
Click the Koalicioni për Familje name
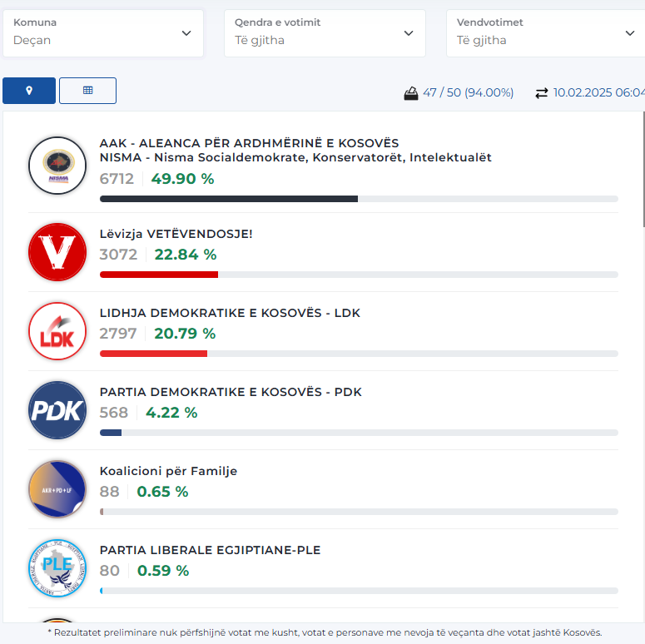pyautogui.click(x=168, y=471)
